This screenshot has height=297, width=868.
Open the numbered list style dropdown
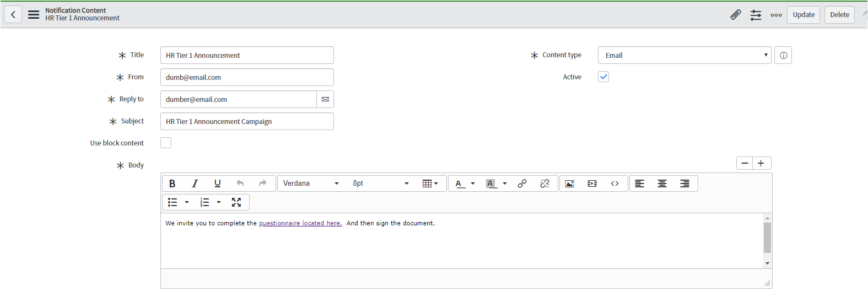219,202
